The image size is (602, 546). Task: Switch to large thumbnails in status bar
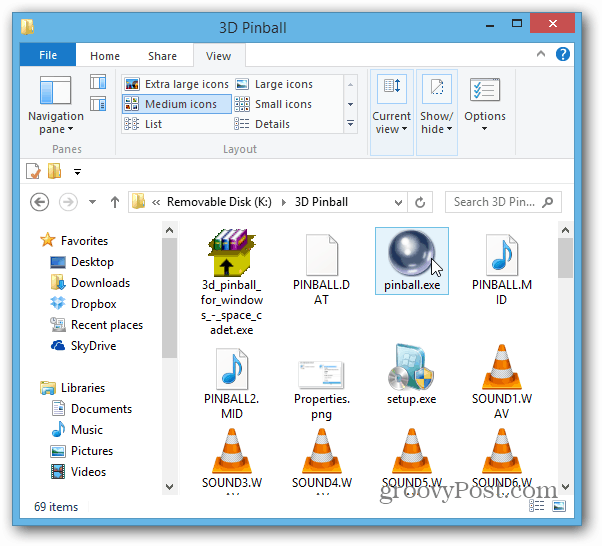point(559,506)
